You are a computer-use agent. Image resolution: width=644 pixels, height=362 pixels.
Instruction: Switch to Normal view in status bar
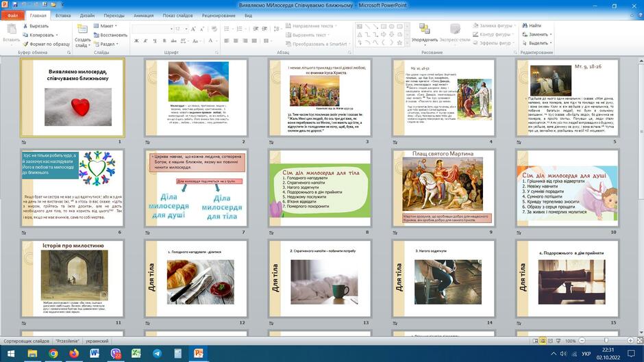(535, 341)
